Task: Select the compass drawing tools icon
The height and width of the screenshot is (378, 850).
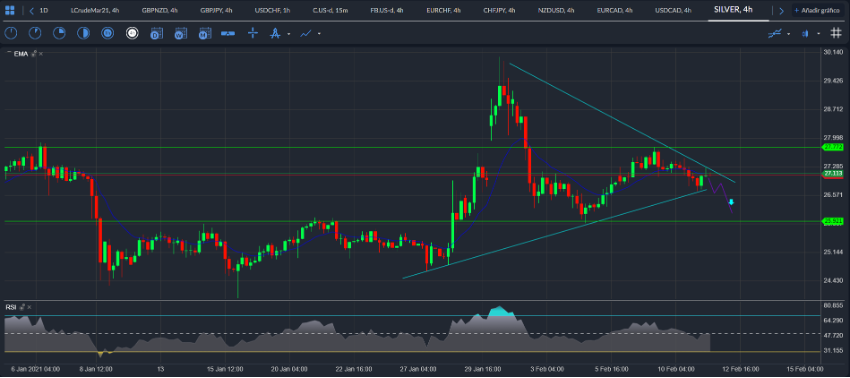Action: click(x=275, y=34)
